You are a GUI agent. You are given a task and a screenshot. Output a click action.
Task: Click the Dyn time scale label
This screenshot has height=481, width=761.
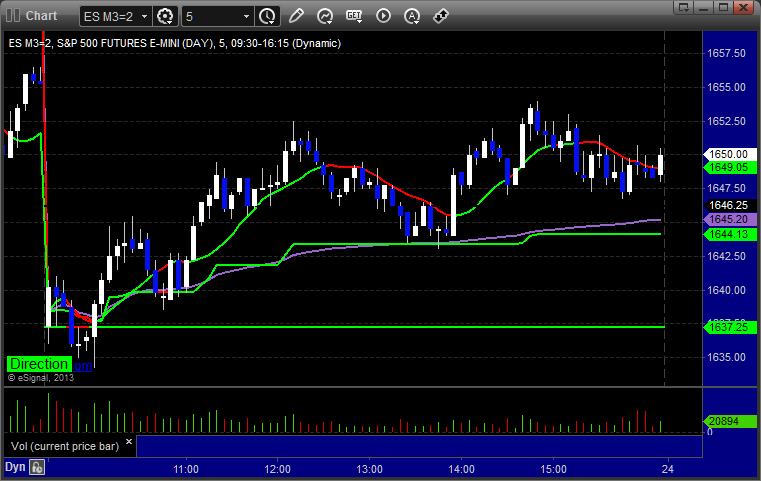(15, 466)
